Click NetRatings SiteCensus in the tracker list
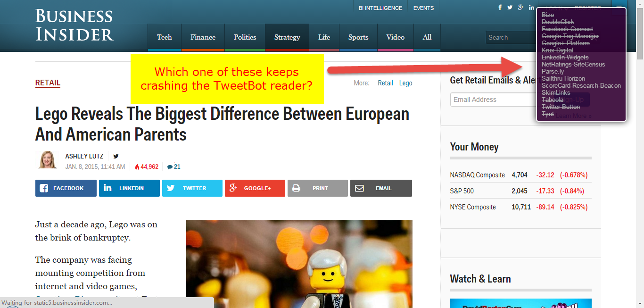 [x=573, y=65]
